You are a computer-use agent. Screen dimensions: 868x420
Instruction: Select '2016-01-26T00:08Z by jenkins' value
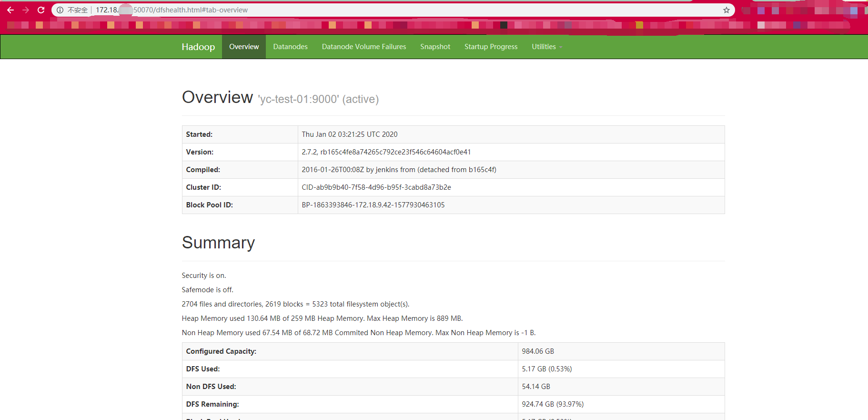[399, 170]
